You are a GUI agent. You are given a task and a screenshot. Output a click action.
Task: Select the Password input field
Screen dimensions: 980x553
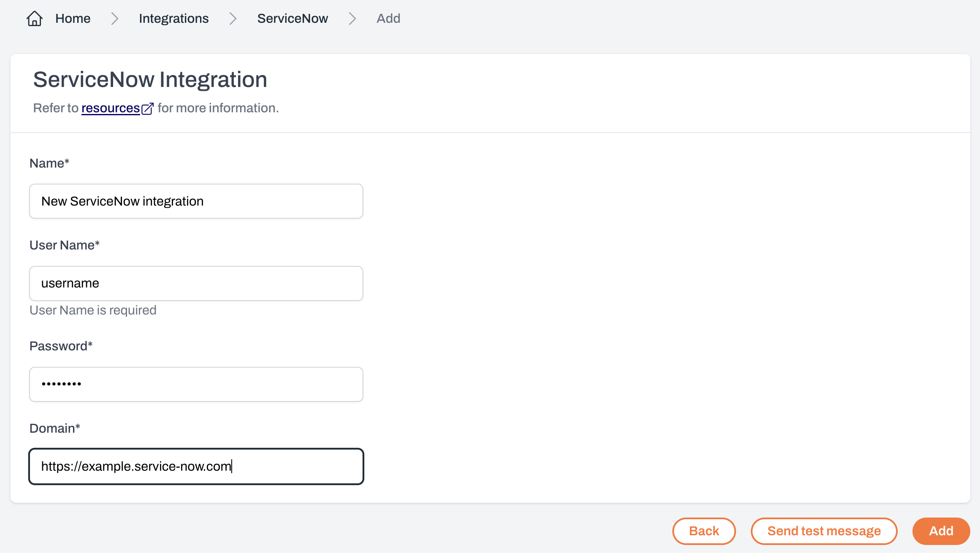click(196, 384)
